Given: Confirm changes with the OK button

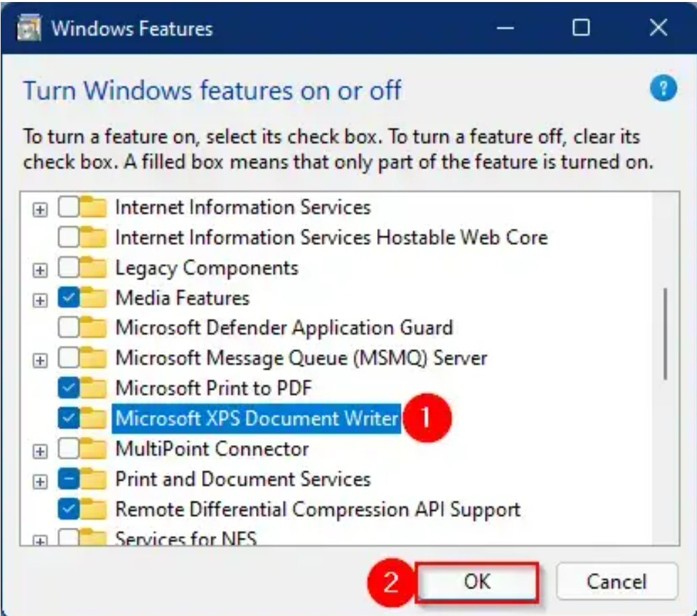Looking at the screenshot, I should pos(477,582).
